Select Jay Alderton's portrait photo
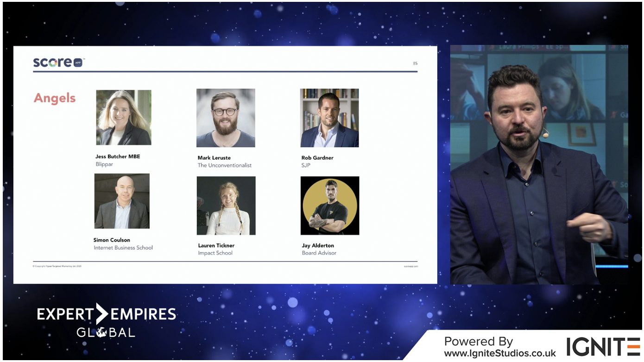 (330, 206)
